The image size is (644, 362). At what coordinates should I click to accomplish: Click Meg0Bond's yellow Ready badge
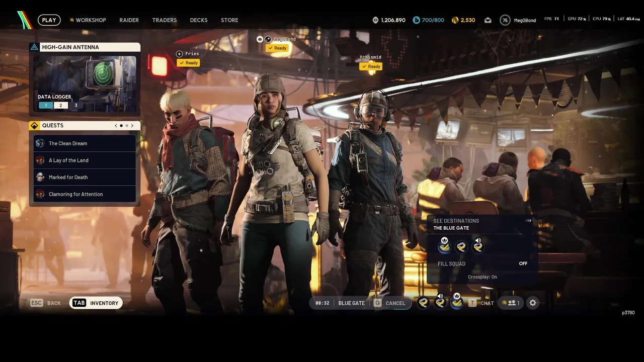(x=277, y=48)
